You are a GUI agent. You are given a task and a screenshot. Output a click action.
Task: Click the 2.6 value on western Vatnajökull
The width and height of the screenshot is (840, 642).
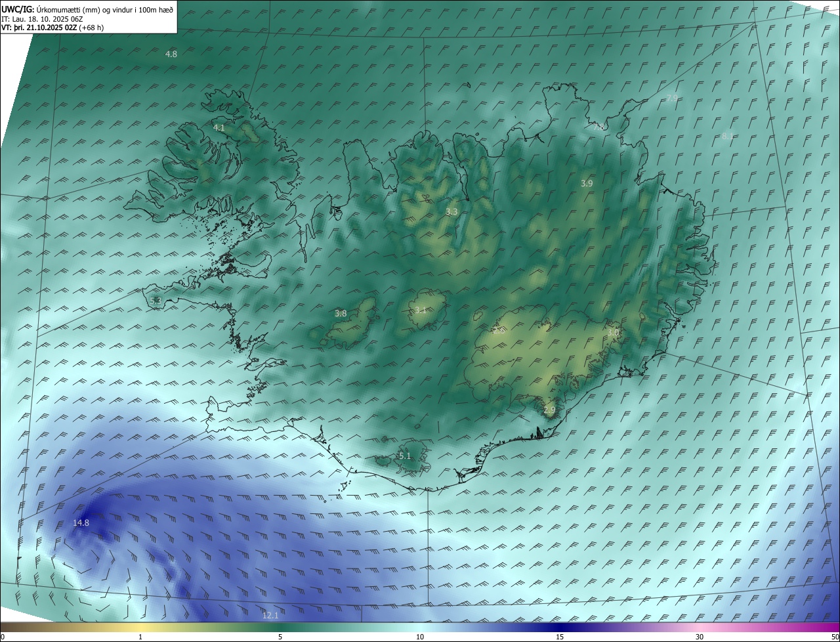(499, 330)
